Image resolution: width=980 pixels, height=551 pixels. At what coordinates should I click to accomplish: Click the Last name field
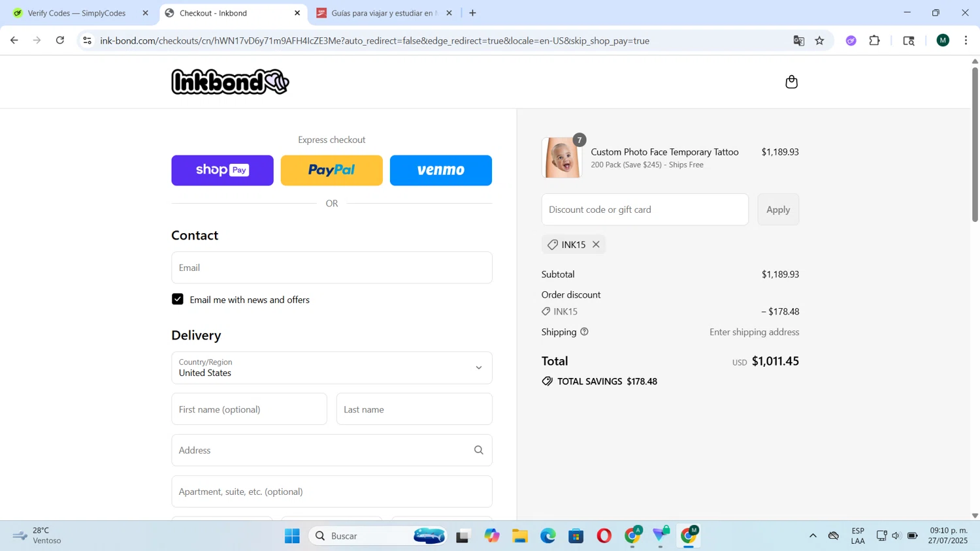coord(414,409)
